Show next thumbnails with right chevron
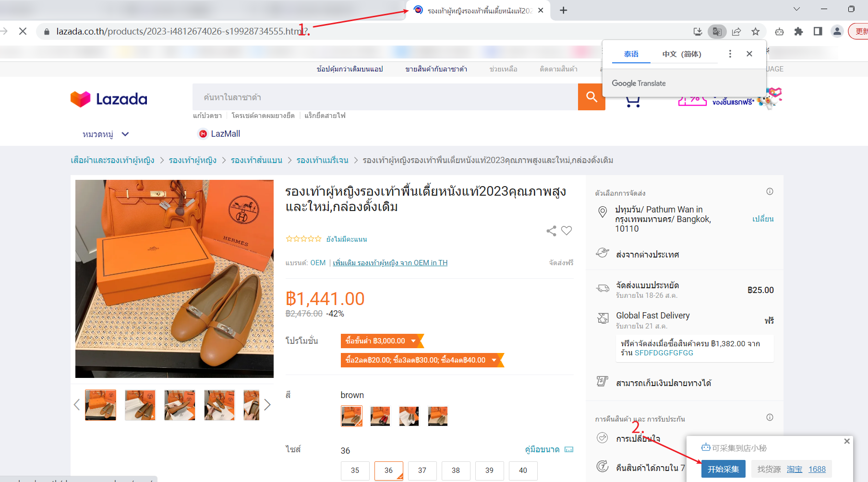Image resolution: width=868 pixels, height=482 pixels. [x=267, y=405]
